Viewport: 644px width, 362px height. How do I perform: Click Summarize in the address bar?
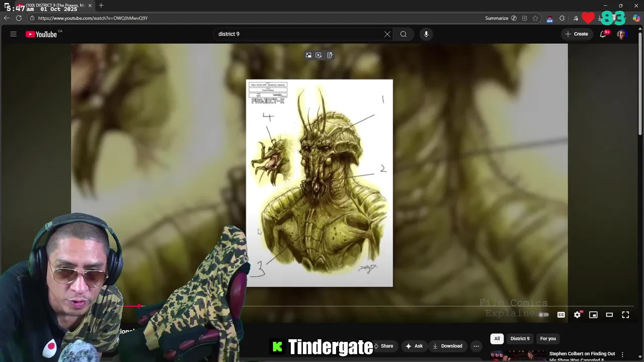coord(497,18)
